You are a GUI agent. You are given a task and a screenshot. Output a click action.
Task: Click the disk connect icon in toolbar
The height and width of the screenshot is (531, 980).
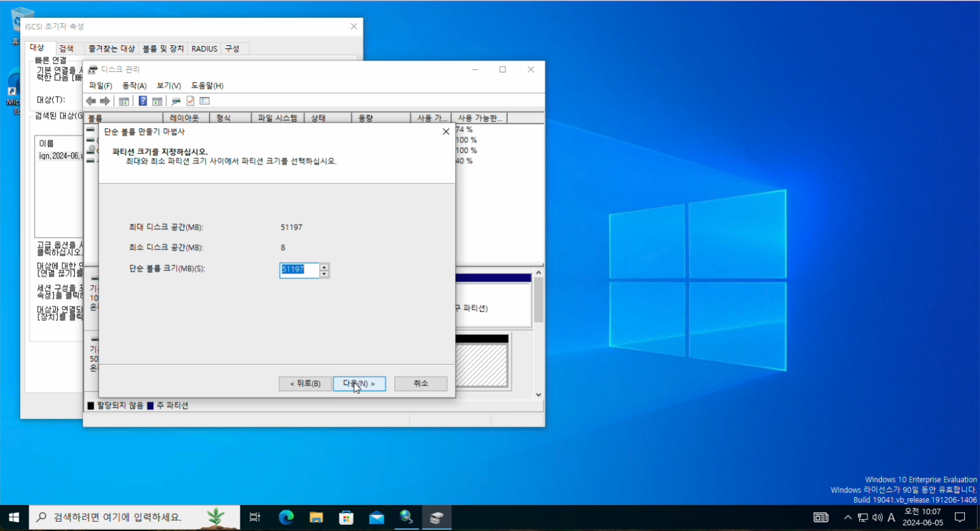pos(176,101)
